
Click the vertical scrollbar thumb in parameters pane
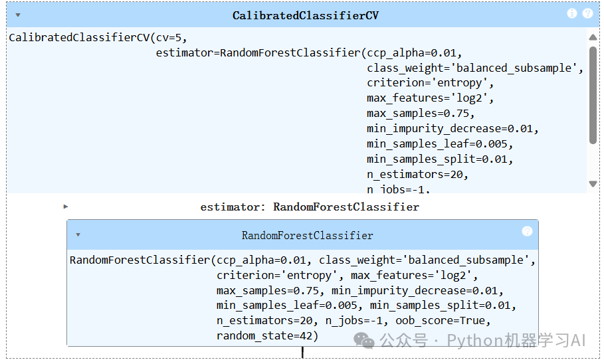tap(593, 96)
